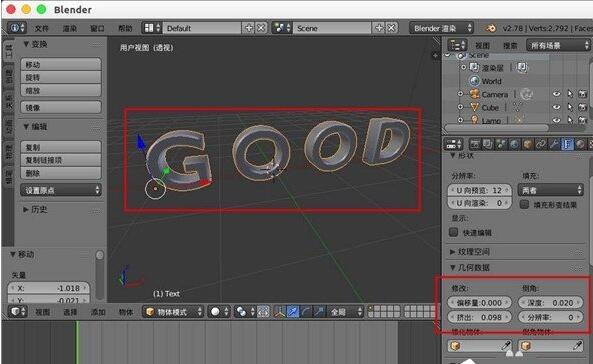Enable the 快速编辑 checkbox
The height and width of the screenshot is (364, 593).
coord(453,232)
